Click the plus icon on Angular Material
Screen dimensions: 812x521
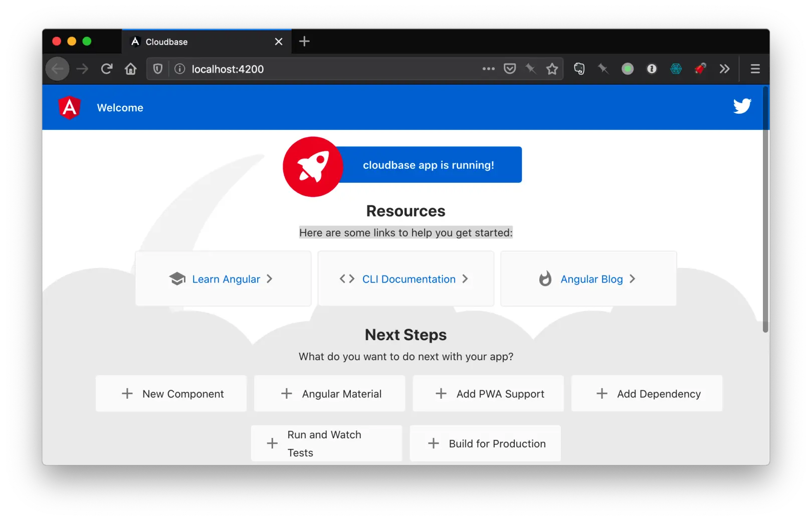pos(287,394)
